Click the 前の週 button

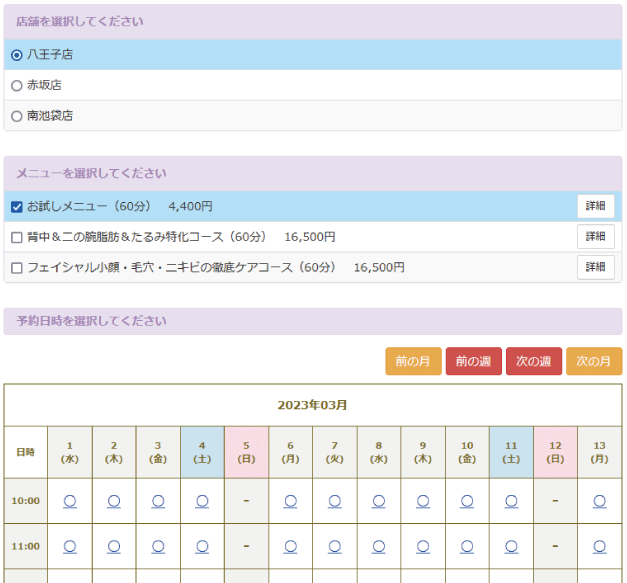(x=473, y=361)
